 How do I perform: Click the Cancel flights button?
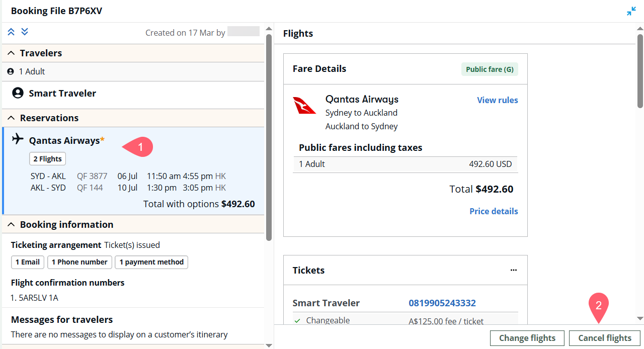pyautogui.click(x=605, y=338)
